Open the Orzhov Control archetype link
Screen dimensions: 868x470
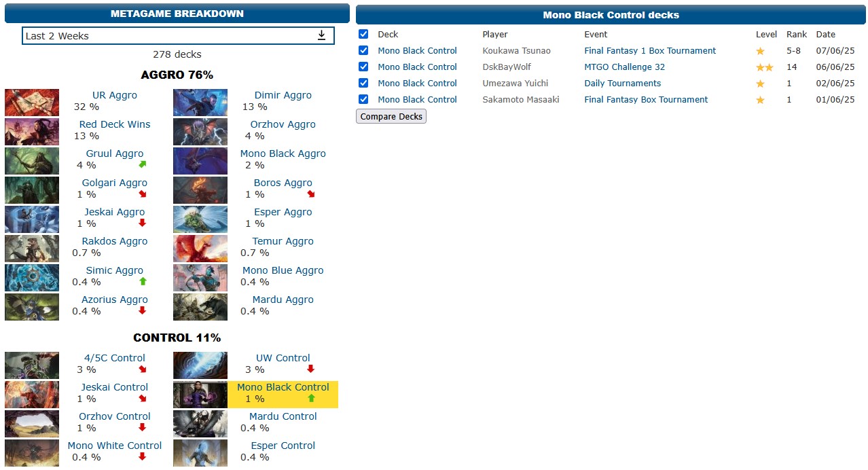(115, 416)
